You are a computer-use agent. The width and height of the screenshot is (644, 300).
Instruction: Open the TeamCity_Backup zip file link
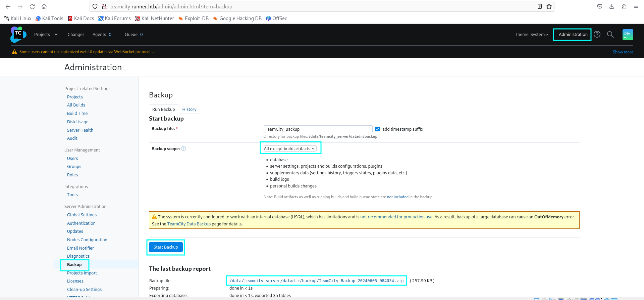[316, 281]
